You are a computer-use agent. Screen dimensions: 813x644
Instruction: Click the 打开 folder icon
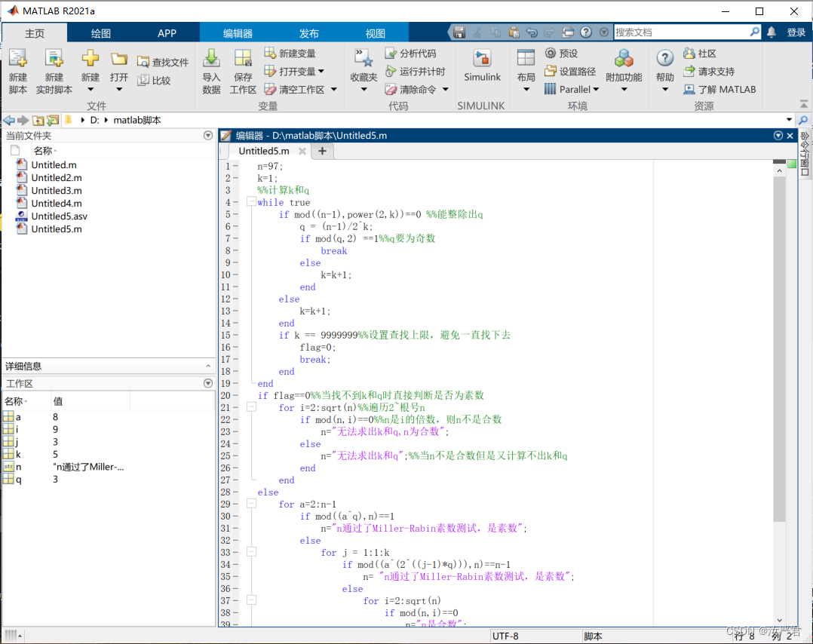click(118, 59)
